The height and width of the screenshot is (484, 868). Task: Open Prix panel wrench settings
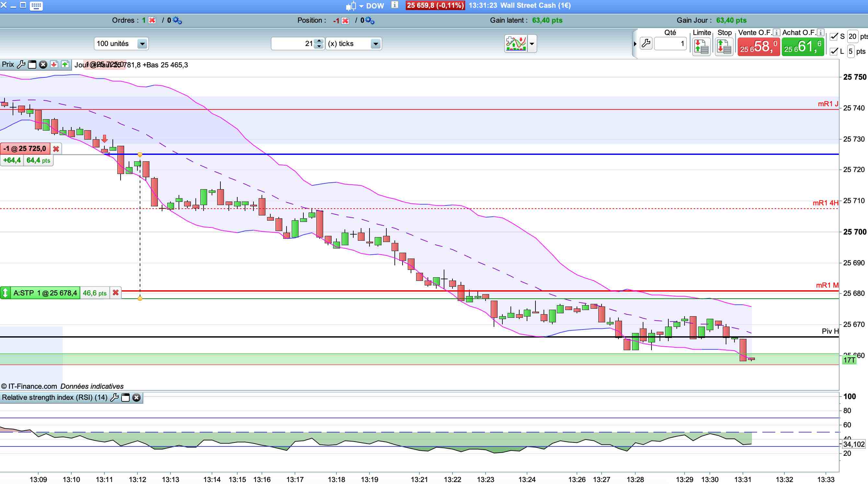pyautogui.click(x=21, y=64)
